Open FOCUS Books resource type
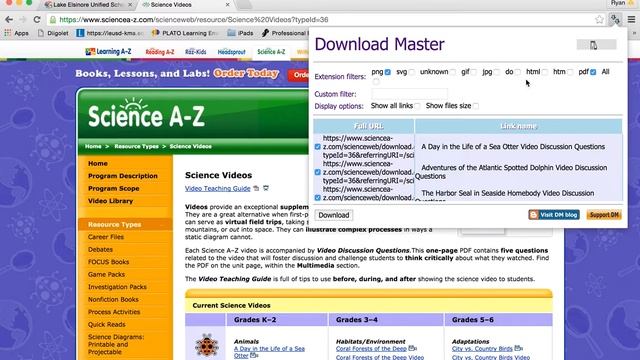The width and height of the screenshot is (640, 360). pyautogui.click(x=108, y=262)
